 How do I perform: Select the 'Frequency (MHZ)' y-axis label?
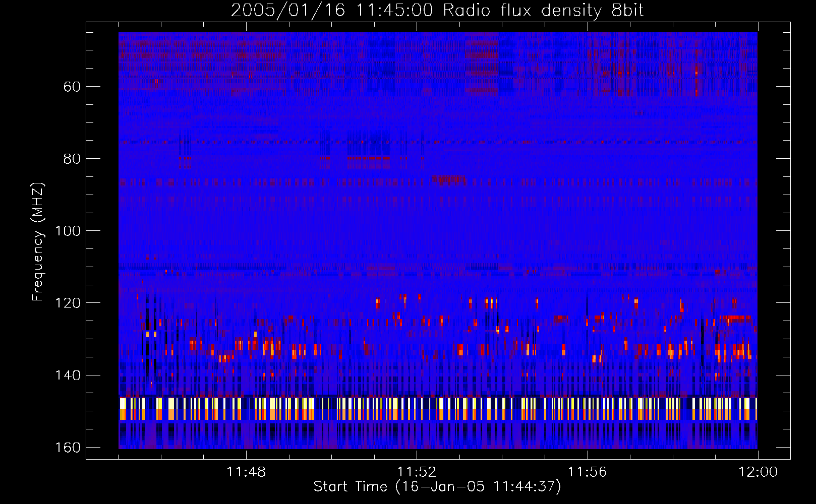(38, 241)
